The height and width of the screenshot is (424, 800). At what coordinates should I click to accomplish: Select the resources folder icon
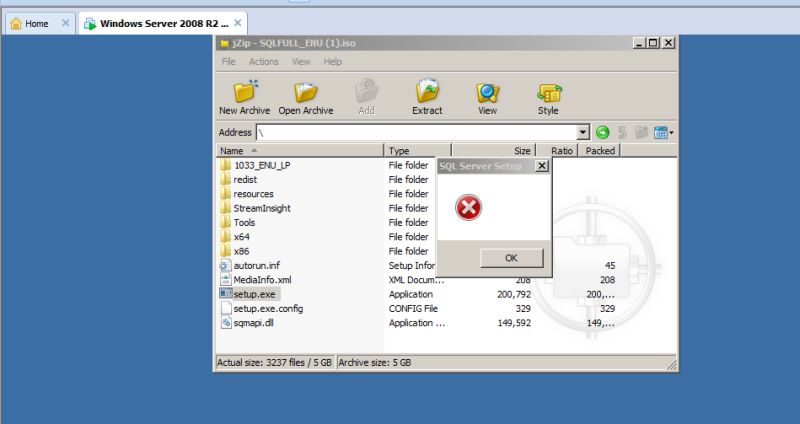tap(226, 193)
